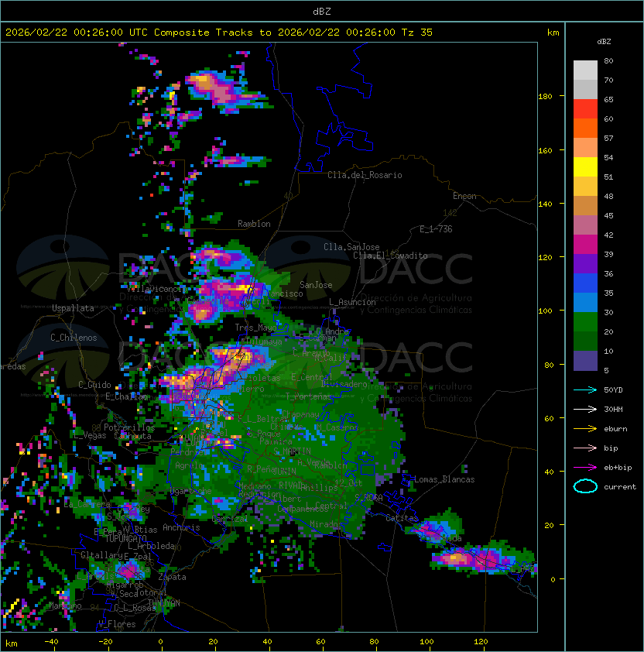The height and width of the screenshot is (652, 644).
Task: Select the 65 dBZ red color swatch
Action: click(x=585, y=109)
